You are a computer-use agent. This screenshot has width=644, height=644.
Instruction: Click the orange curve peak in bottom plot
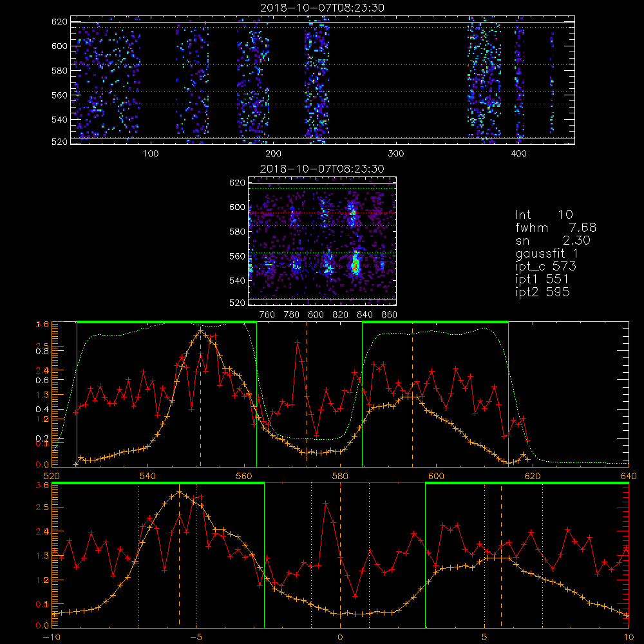tap(179, 492)
